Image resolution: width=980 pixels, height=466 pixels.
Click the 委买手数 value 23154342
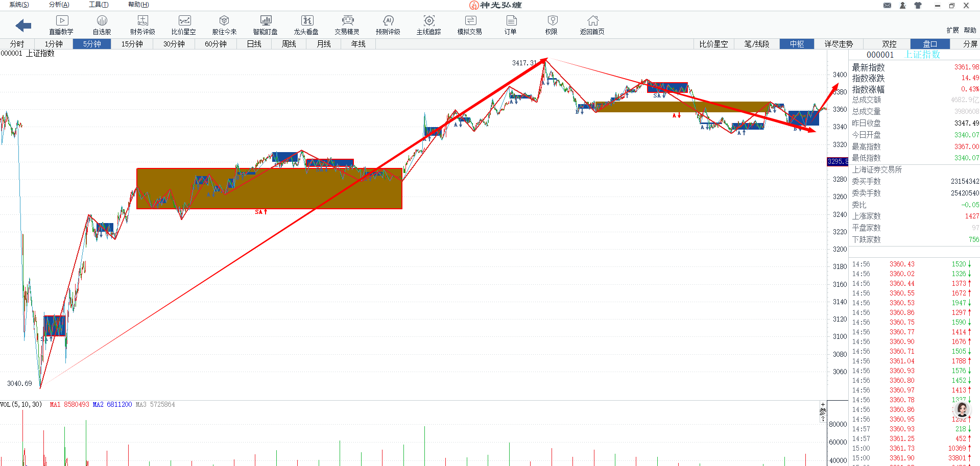point(965,181)
